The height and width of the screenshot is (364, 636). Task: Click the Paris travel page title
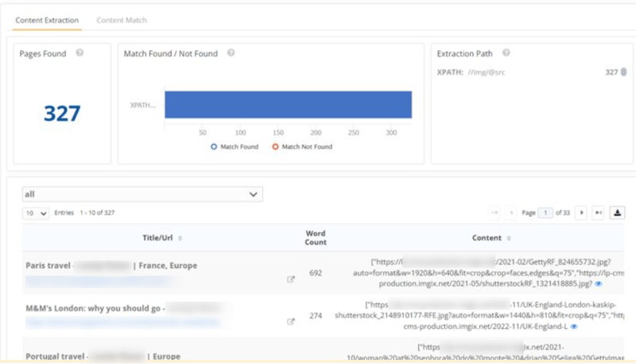tap(111, 265)
